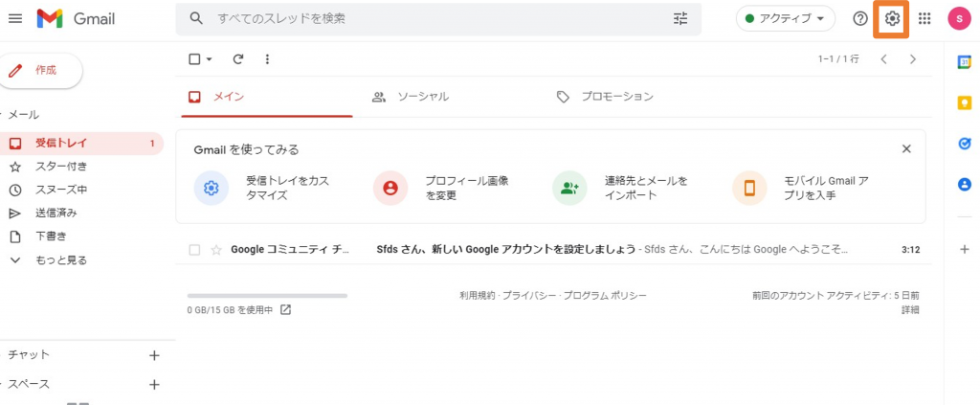Open search options filter icon
Viewport: 980px width, 405px height.
point(680,19)
